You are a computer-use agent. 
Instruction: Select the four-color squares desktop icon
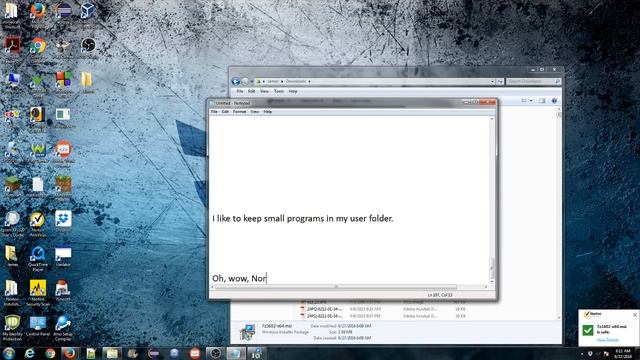(63, 79)
